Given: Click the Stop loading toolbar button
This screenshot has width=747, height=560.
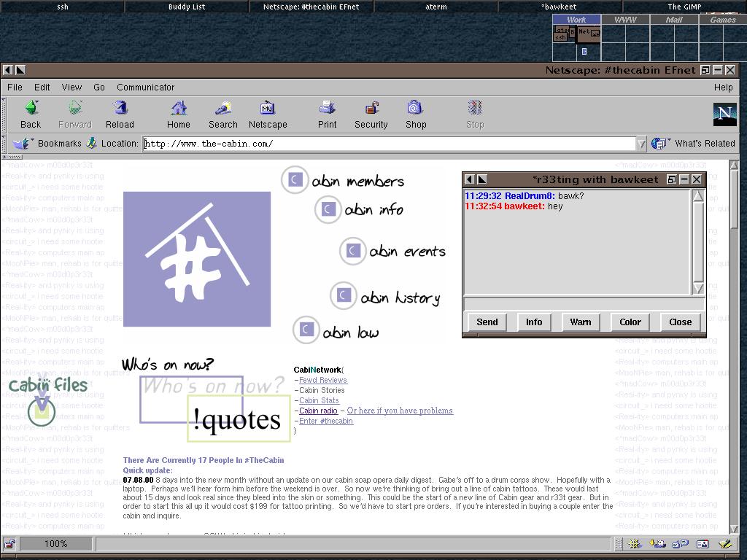Looking at the screenshot, I should pyautogui.click(x=475, y=114).
